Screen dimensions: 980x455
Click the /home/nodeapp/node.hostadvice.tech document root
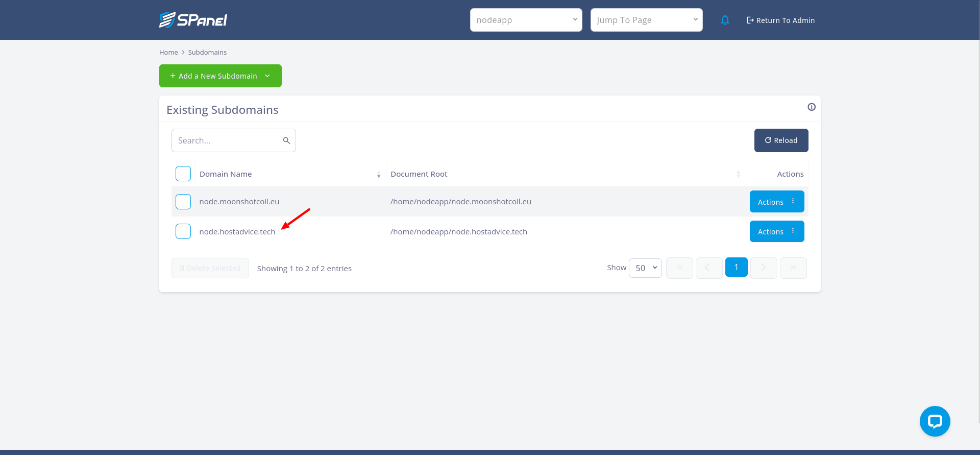tap(459, 232)
